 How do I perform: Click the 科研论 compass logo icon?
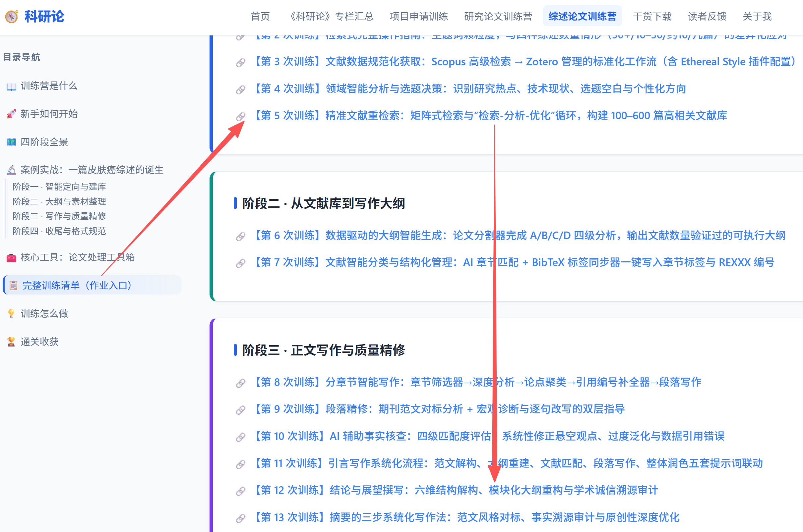(12, 16)
